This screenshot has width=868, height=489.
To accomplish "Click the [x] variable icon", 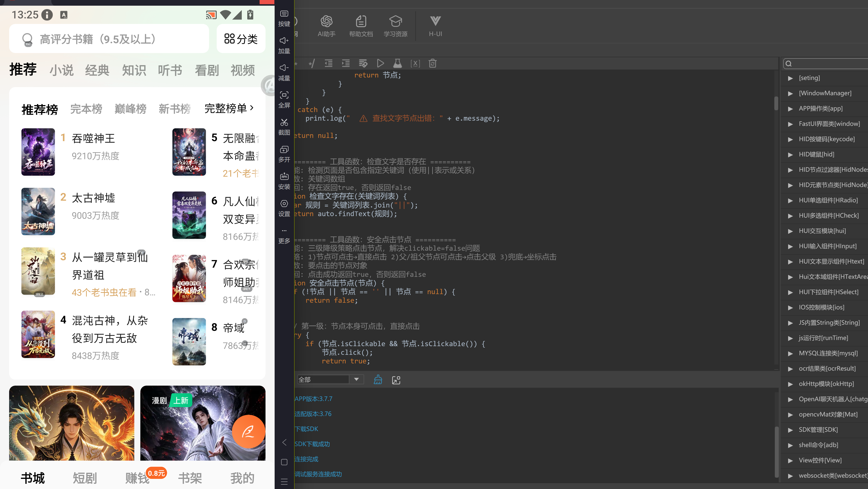I will (x=415, y=63).
